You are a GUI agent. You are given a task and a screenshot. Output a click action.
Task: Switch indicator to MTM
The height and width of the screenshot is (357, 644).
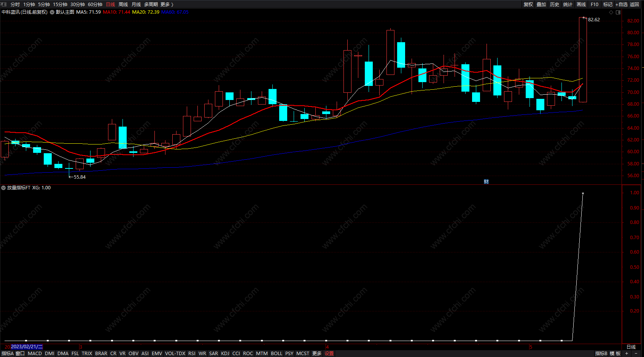262,354
